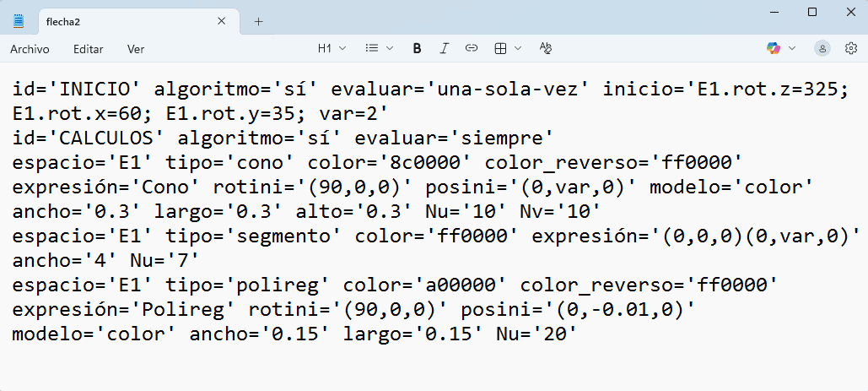
Task: Insert a link using the link icon
Action: pos(472,49)
